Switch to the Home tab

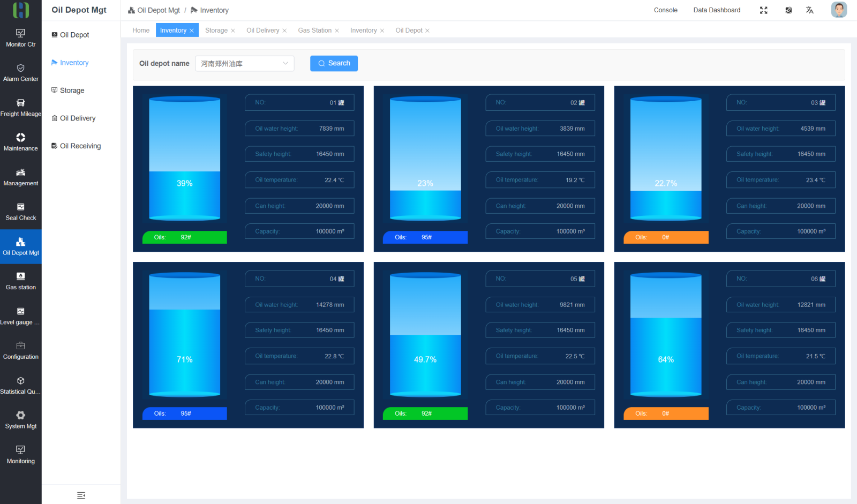coord(141,31)
